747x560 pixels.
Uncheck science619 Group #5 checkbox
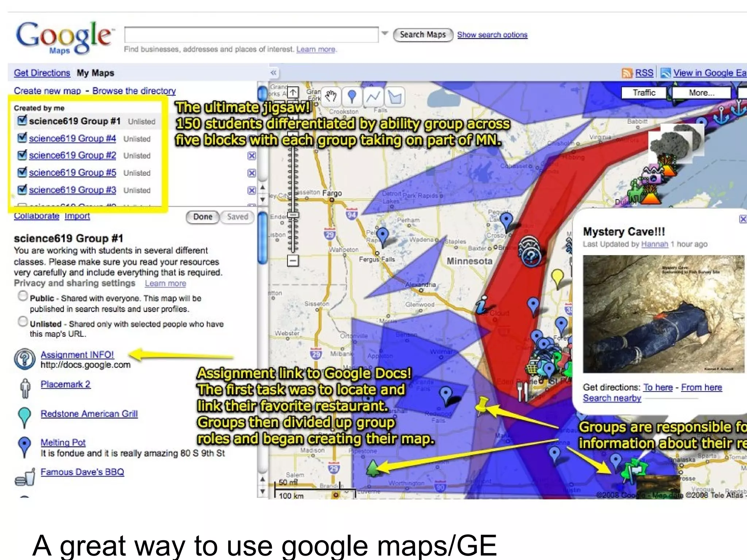(22, 171)
